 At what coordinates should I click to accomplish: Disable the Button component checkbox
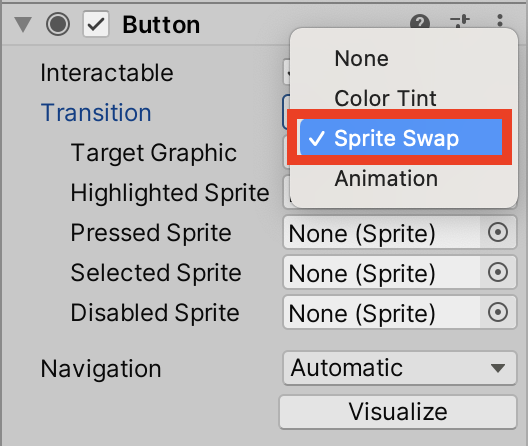point(96,24)
